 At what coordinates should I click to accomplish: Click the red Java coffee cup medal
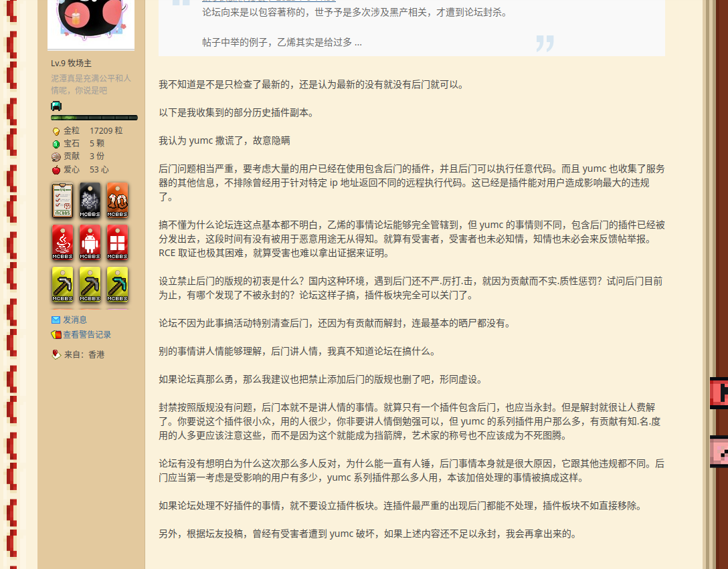[62, 242]
